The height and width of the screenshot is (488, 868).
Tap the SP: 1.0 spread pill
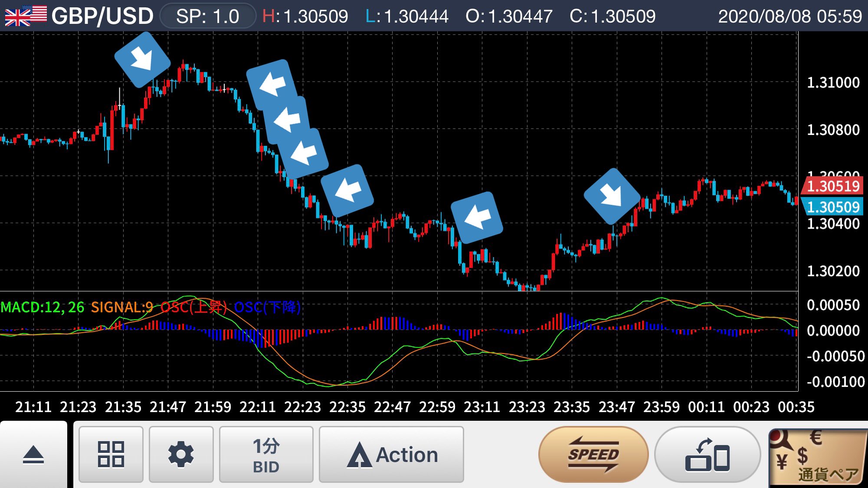(x=207, y=16)
